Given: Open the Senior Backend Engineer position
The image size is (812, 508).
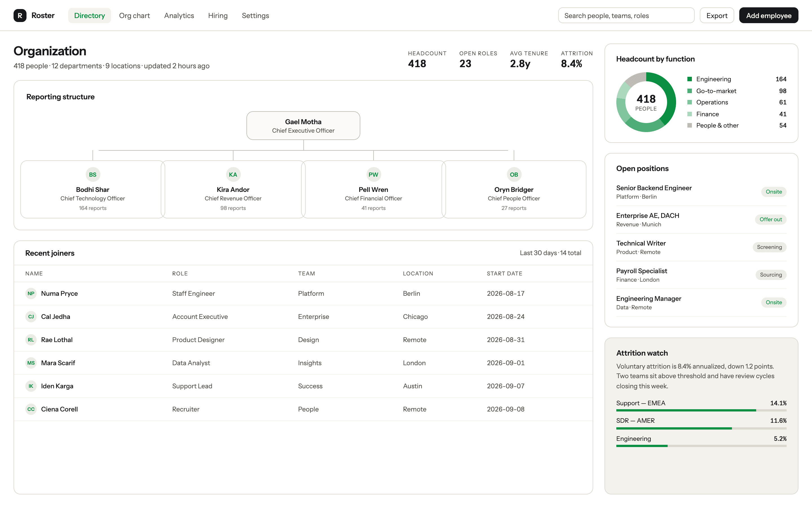Looking at the screenshot, I should pyautogui.click(x=701, y=192).
